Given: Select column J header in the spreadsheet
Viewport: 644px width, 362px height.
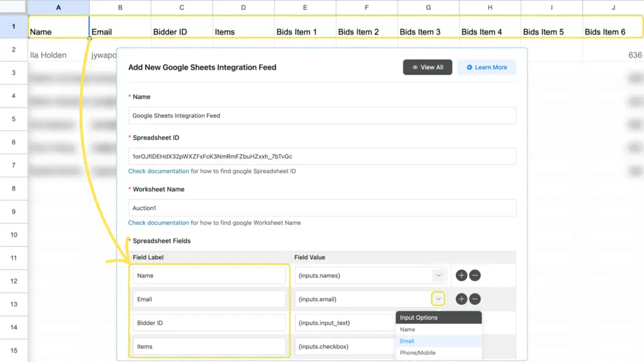Looking at the screenshot, I should (613, 8).
